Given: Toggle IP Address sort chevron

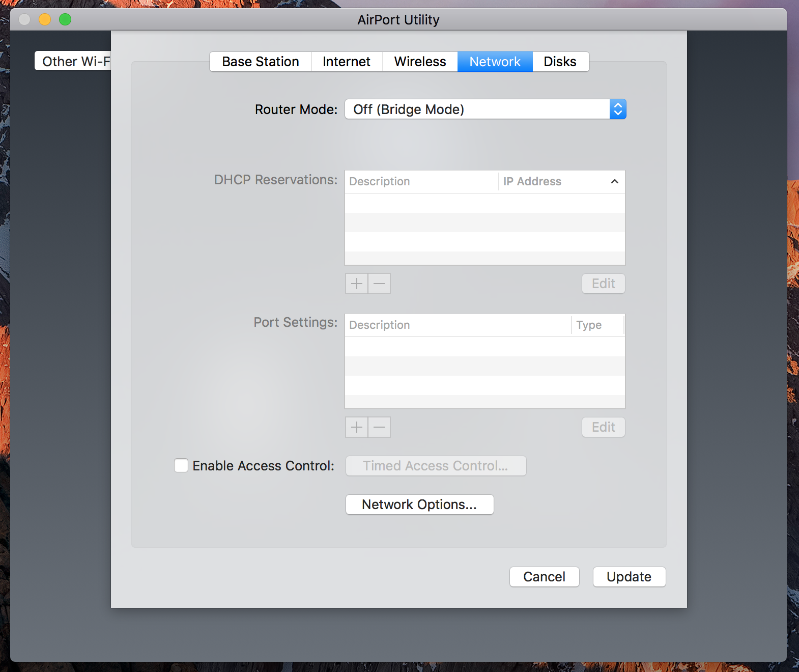Looking at the screenshot, I should coord(615,182).
